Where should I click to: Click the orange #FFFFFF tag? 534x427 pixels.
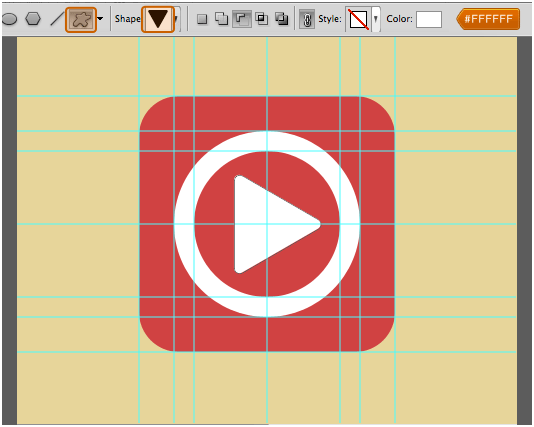click(x=488, y=19)
